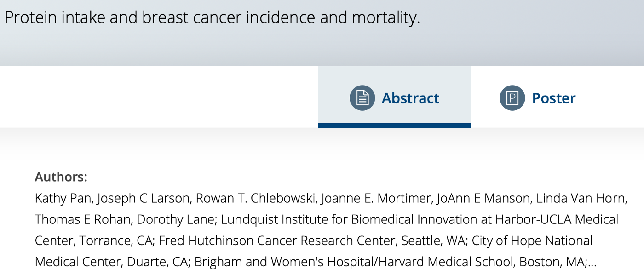Select author name Joseph C Larson
The height and width of the screenshot is (275, 644).
[144, 198]
